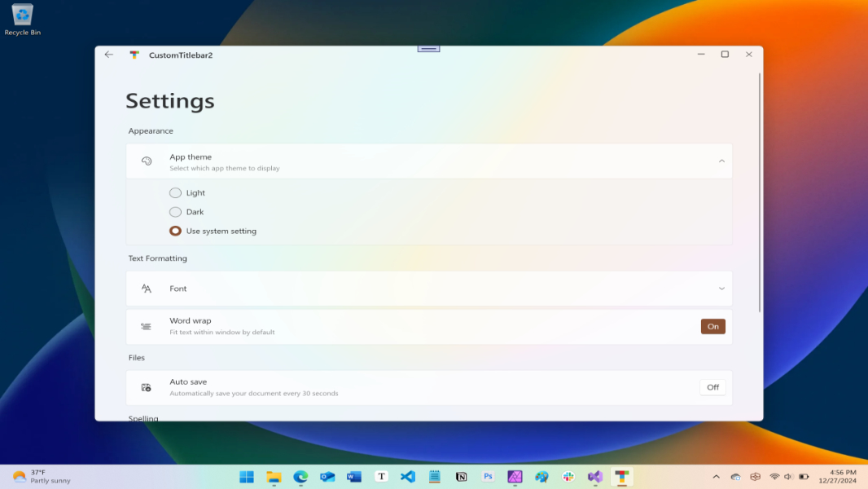Image resolution: width=868 pixels, height=489 pixels.
Task: Open the Windows Start menu
Action: pos(247,476)
